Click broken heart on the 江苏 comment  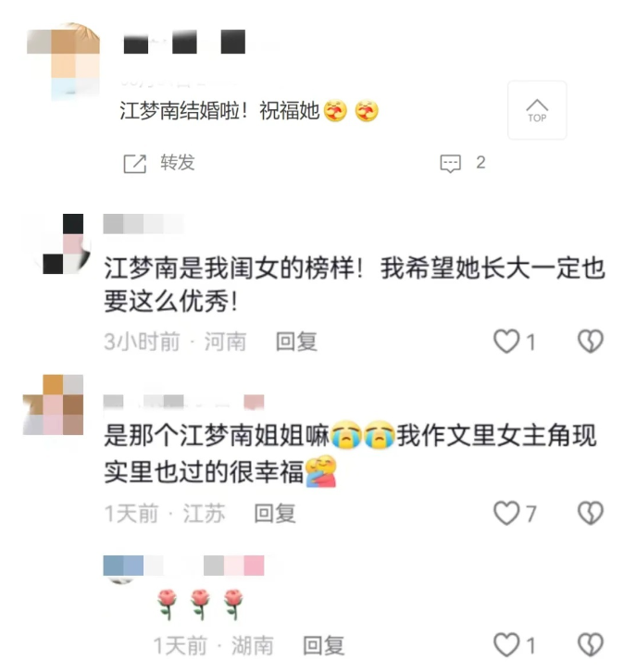(591, 513)
